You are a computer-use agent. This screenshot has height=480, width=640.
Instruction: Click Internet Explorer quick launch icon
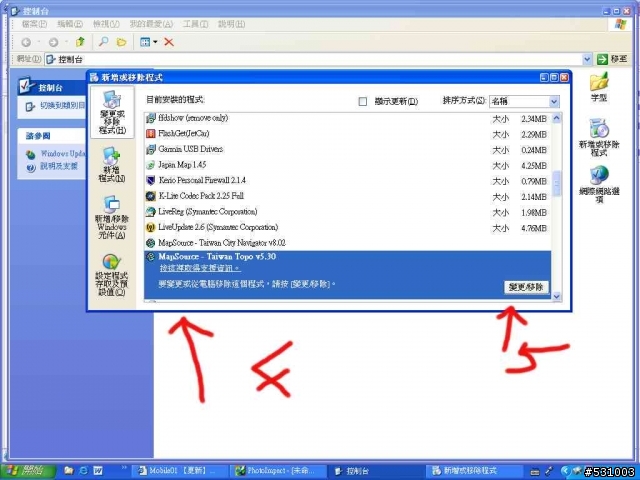click(83, 471)
